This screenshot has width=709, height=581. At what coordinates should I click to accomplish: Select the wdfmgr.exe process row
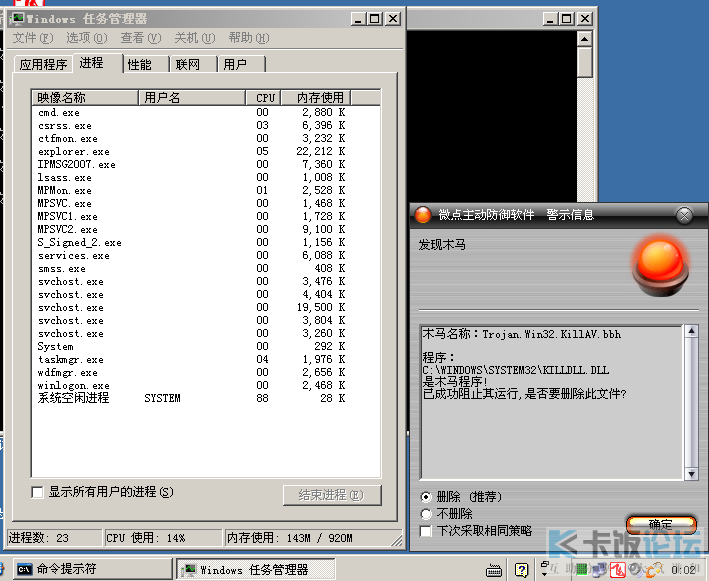206,373
